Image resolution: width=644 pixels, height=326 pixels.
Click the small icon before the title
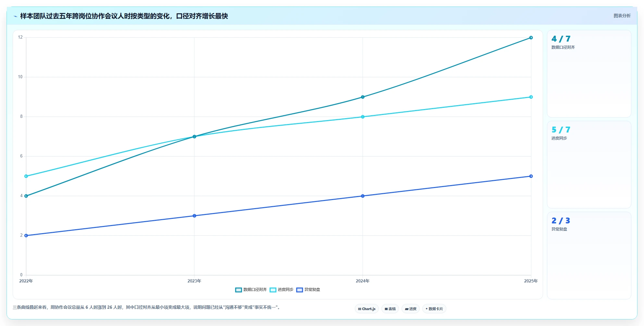[x=15, y=16]
